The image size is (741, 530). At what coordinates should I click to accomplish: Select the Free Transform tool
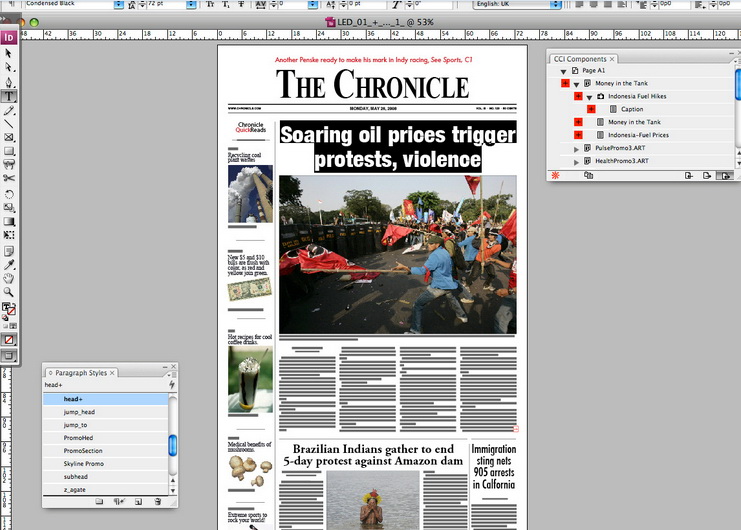coord(9,235)
